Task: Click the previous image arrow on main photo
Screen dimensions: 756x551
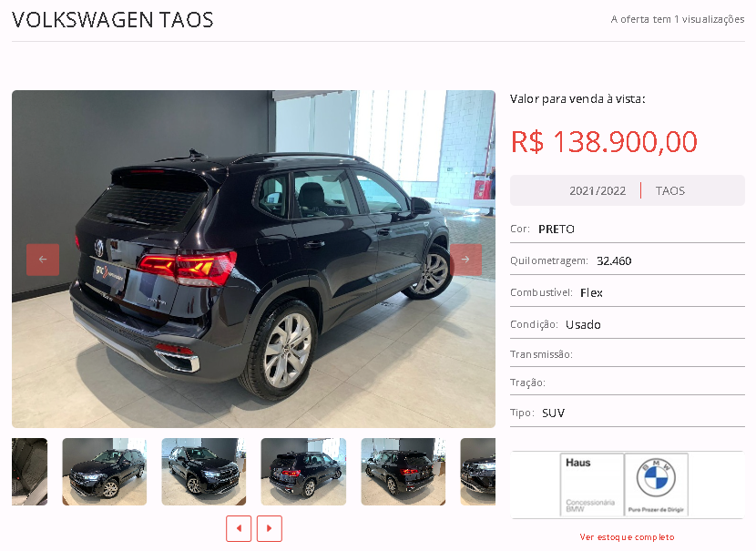Action: tap(43, 260)
